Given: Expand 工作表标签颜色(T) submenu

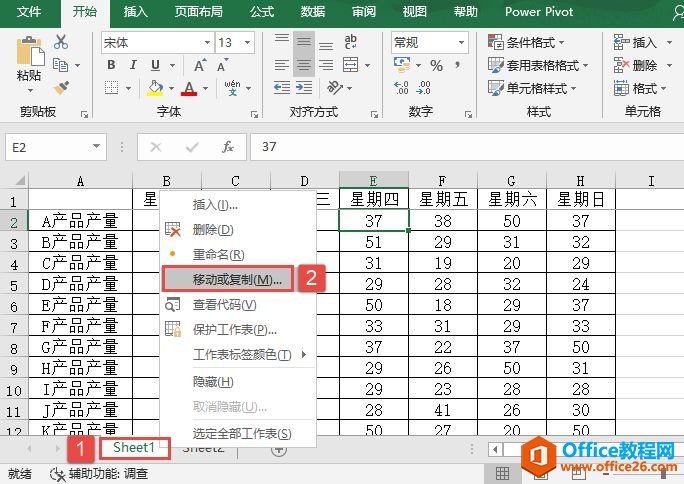Looking at the screenshot, I should tap(238, 354).
